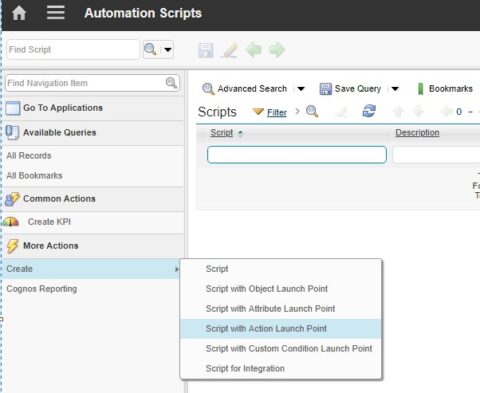Screen dimensions: 480x393
Task: Open the More Actions section header
Action: [x=93, y=246]
